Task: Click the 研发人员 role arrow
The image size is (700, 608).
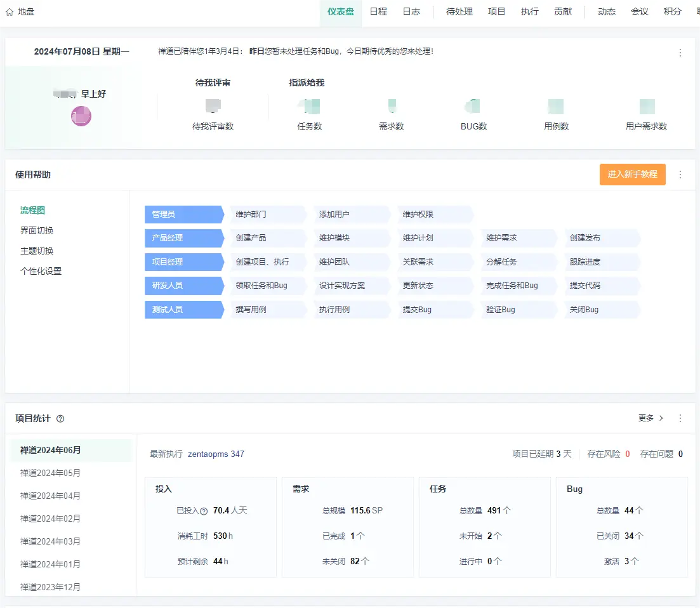Action: (184, 286)
